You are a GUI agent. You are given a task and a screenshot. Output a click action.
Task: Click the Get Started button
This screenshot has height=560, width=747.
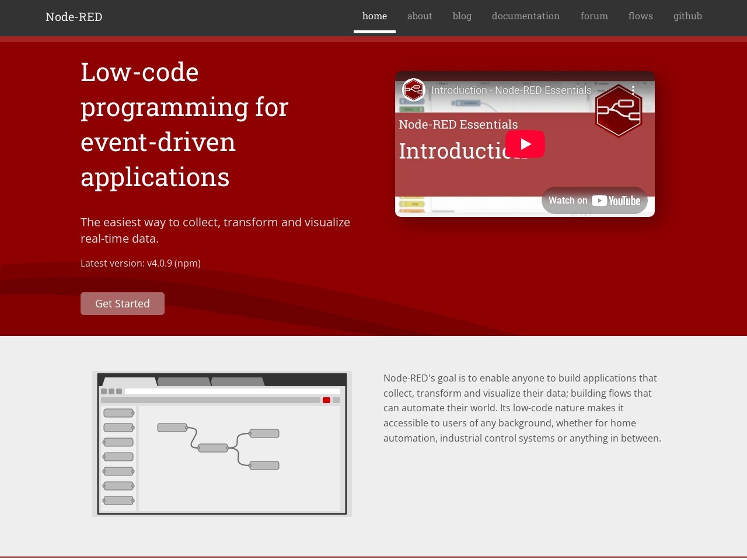[123, 303]
